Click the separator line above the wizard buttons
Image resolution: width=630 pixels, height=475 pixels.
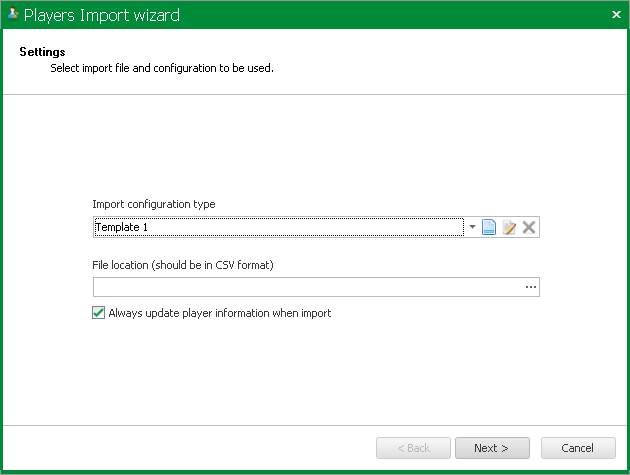pyautogui.click(x=315, y=425)
